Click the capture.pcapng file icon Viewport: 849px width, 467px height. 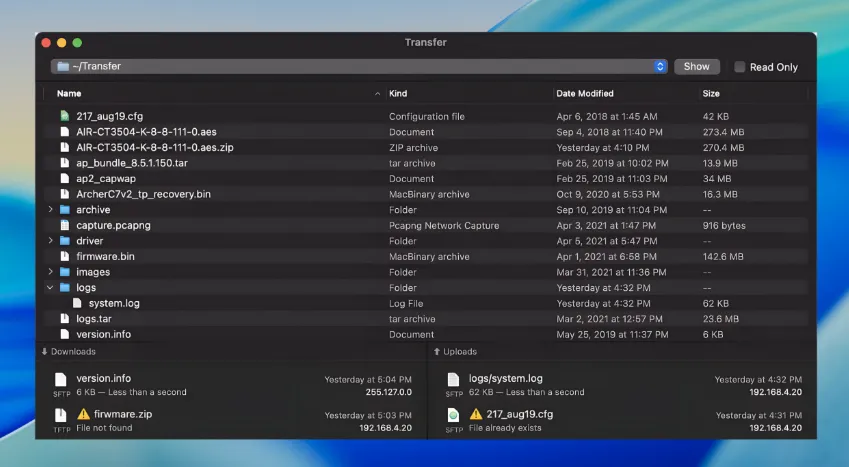click(65, 225)
